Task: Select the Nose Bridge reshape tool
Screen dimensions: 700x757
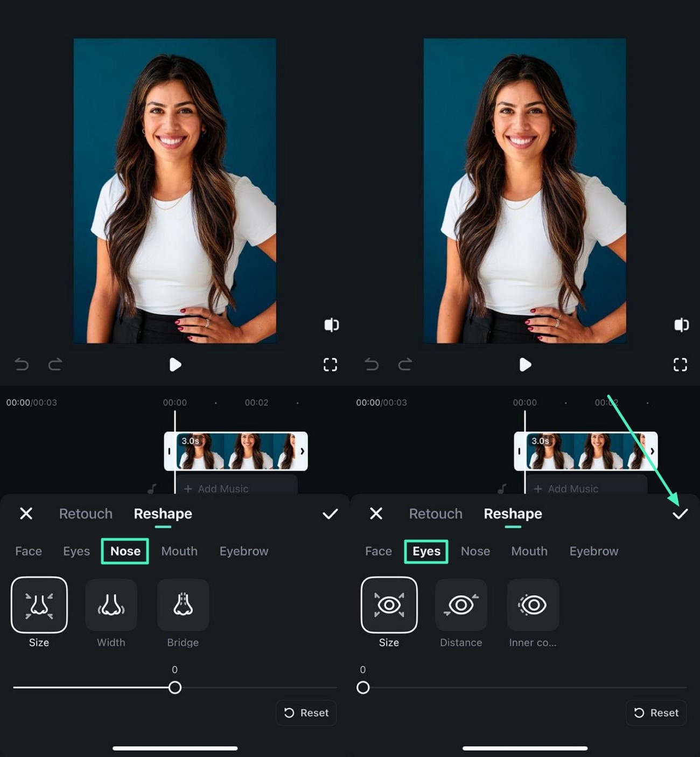Action: [183, 605]
